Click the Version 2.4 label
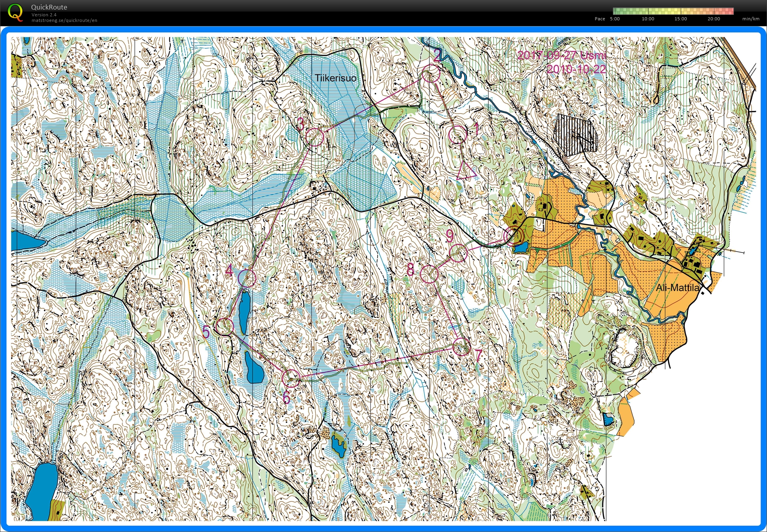Image resolution: width=767 pixels, height=532 pixels. [44, 15]
